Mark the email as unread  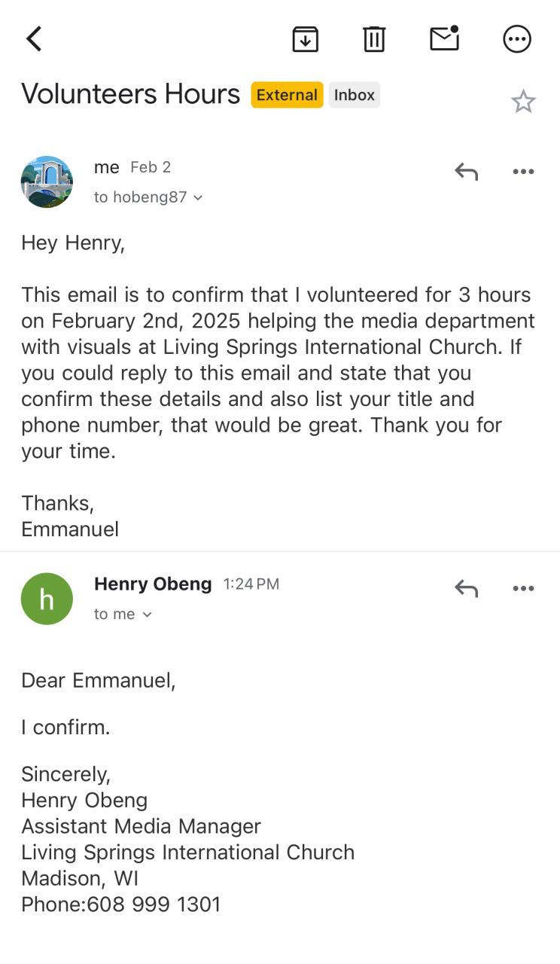(x=444, y=38)
